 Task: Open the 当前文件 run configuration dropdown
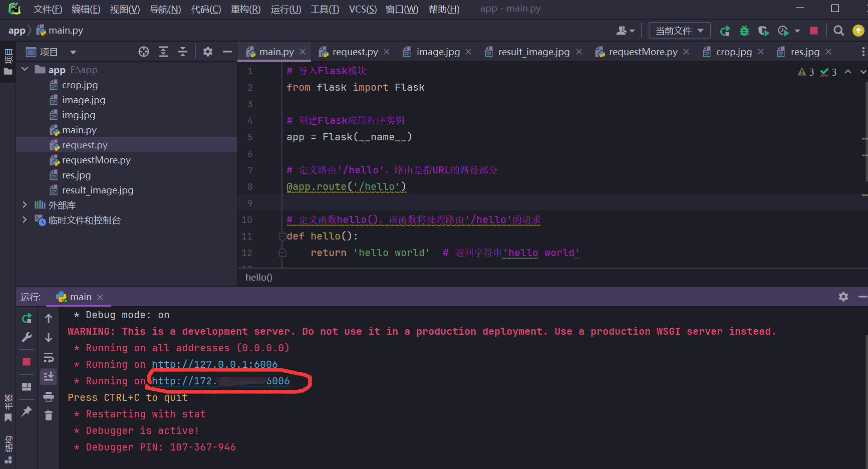pos(679,31)
